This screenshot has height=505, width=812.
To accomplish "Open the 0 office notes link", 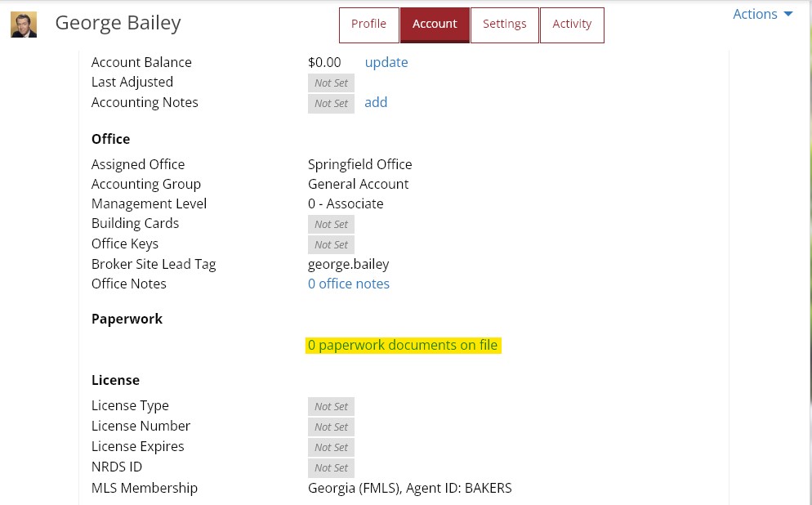I will (x=349, y=284).
